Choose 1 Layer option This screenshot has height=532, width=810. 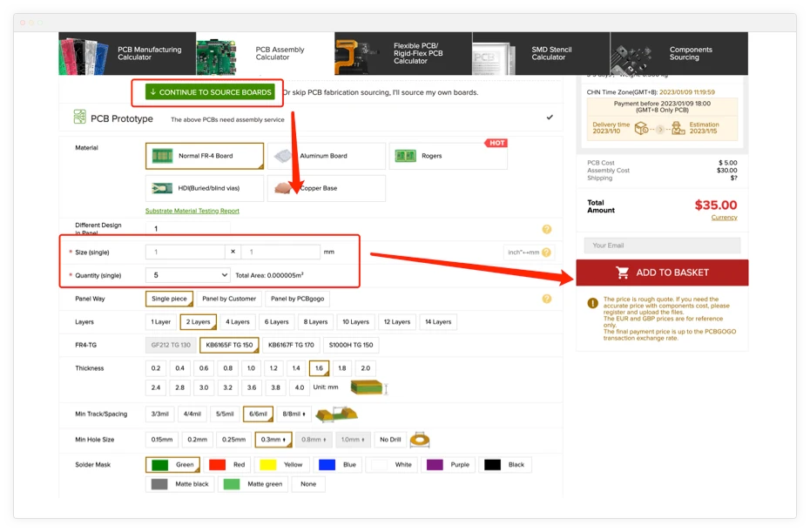pyautogui.click(x=160, y=322)
